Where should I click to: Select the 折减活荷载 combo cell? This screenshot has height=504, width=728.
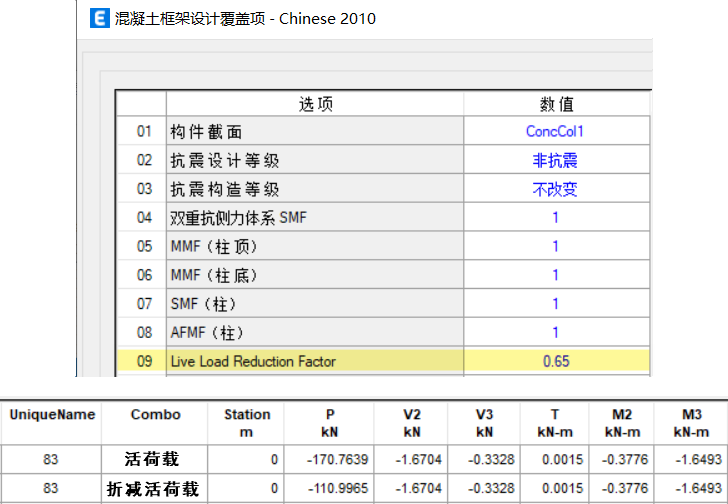(x=155, y=489)
